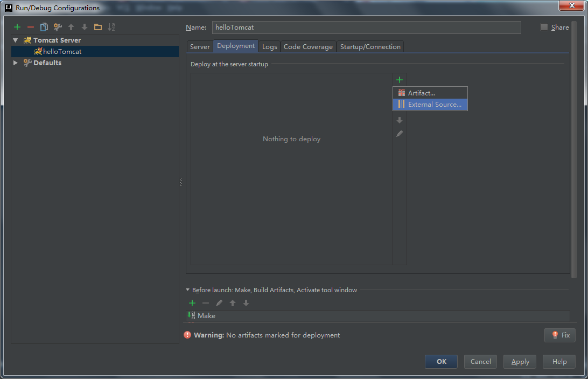Viewport: 588px width, 379px height.
Task: Move before-launch task down
Action: 246,303
